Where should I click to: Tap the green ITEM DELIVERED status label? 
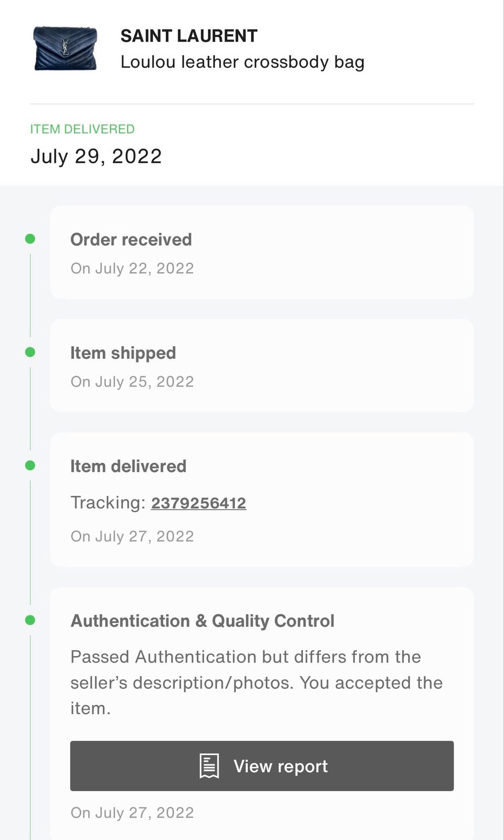(x=82, y=129)
